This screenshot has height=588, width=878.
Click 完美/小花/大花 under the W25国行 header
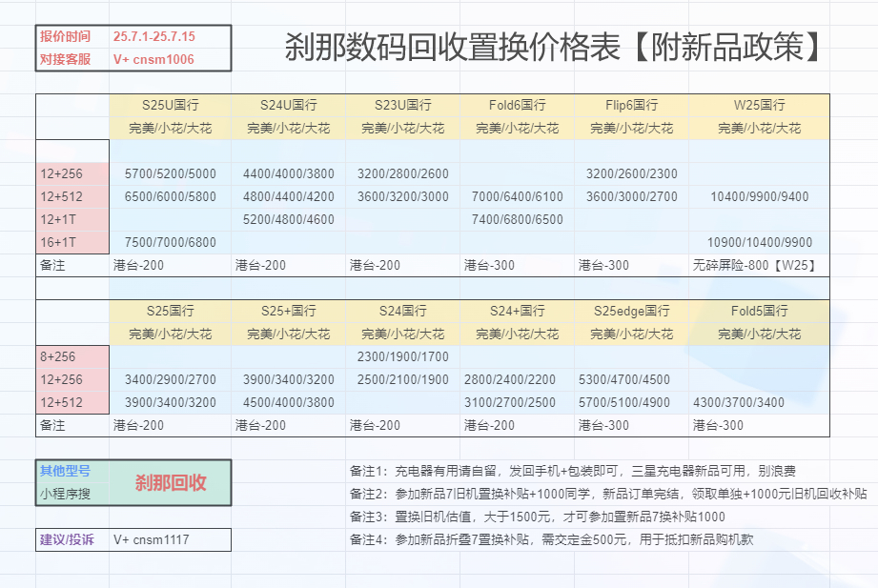[x=759, y=129]
